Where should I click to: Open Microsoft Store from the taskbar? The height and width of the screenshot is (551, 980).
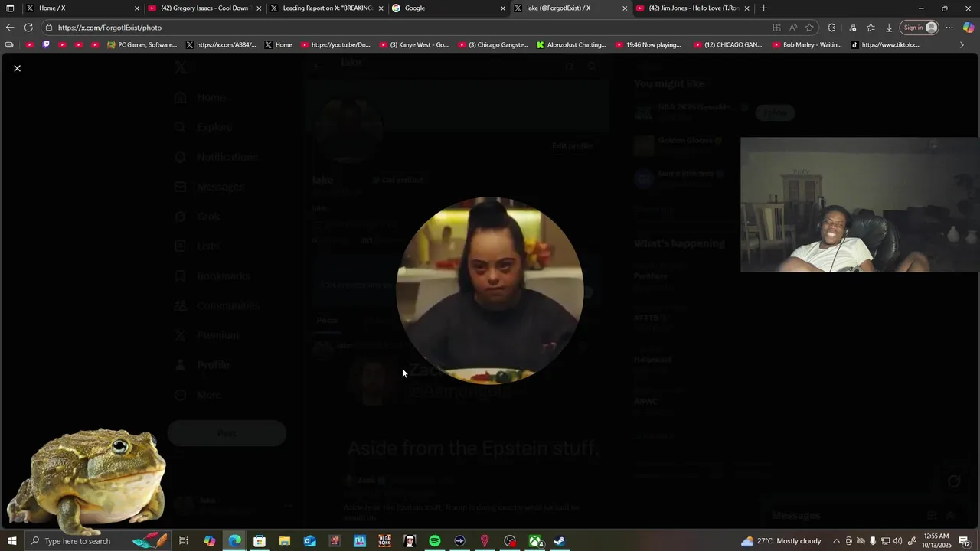(260, 541)
